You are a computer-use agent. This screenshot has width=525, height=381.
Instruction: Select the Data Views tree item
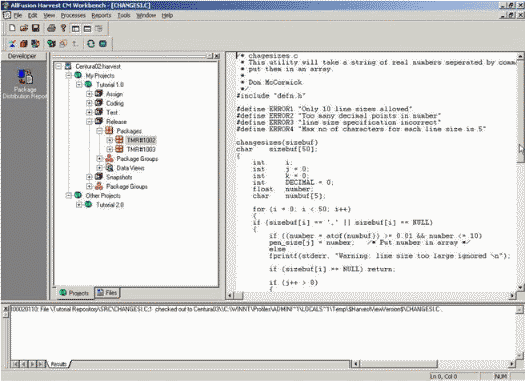(x=130, y=168)
